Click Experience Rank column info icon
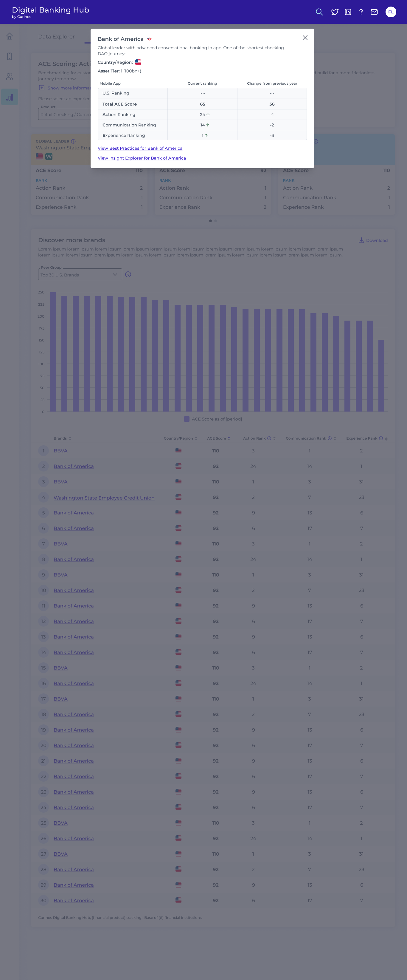The image size is (407, 980). [x=381, y=439]
